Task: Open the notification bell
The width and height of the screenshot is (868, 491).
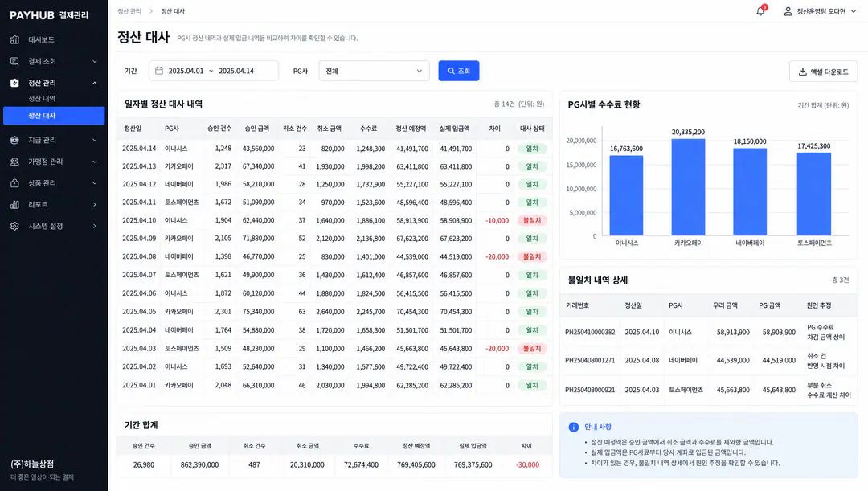Action: 760,11
